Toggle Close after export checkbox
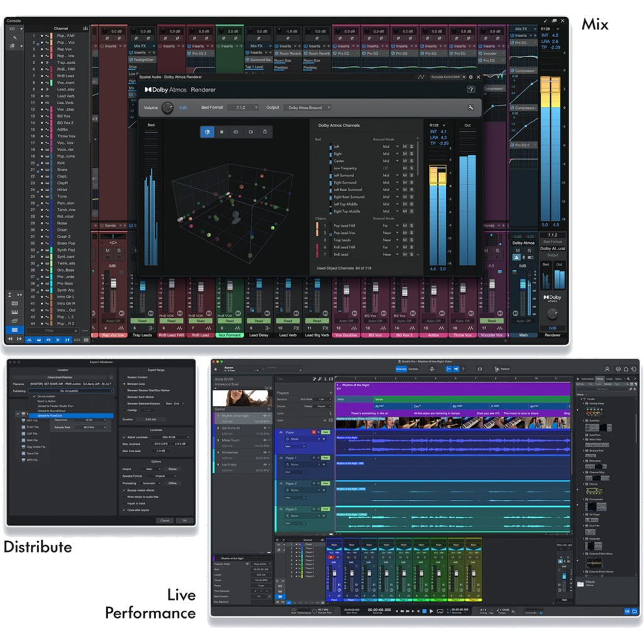The image size is (644, 644). click(x=125, y=509)
